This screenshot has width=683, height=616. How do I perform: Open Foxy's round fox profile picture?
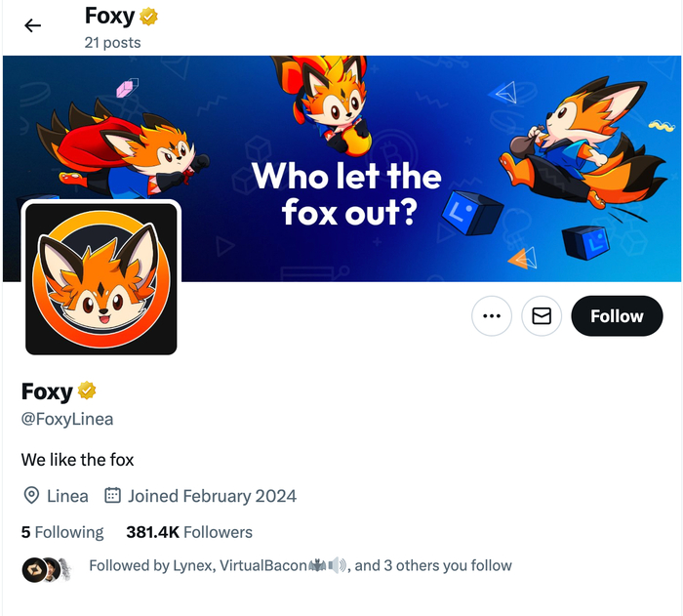pos(101,278)
